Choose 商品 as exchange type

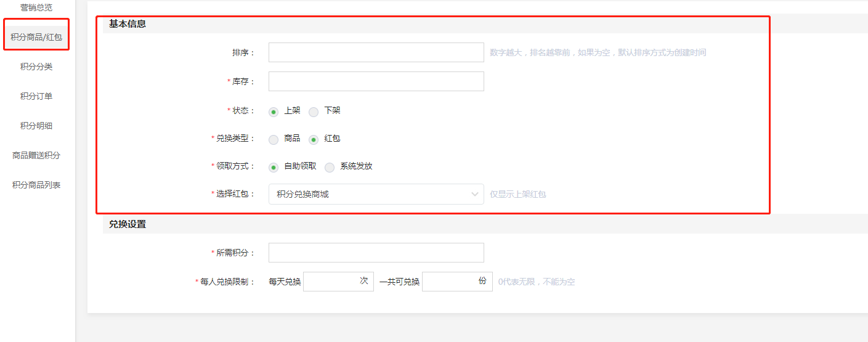pyautogui.click(x=274, y=139)
